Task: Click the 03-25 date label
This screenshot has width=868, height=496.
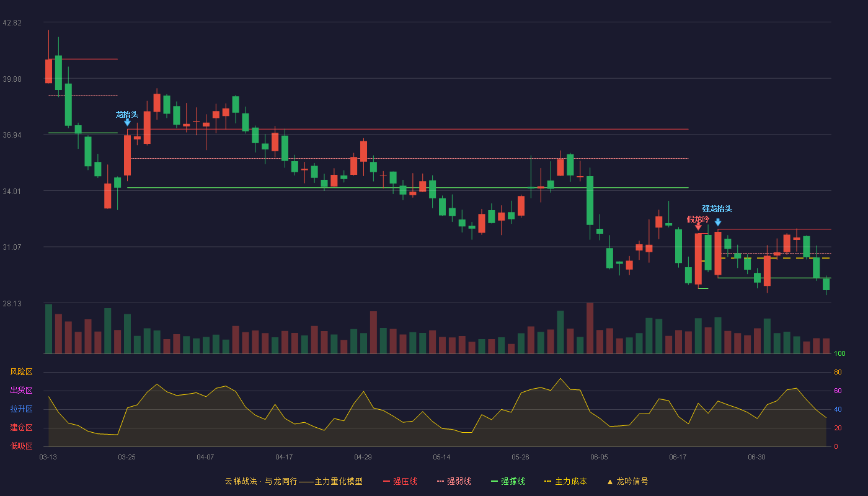Action: coord(127,457)
